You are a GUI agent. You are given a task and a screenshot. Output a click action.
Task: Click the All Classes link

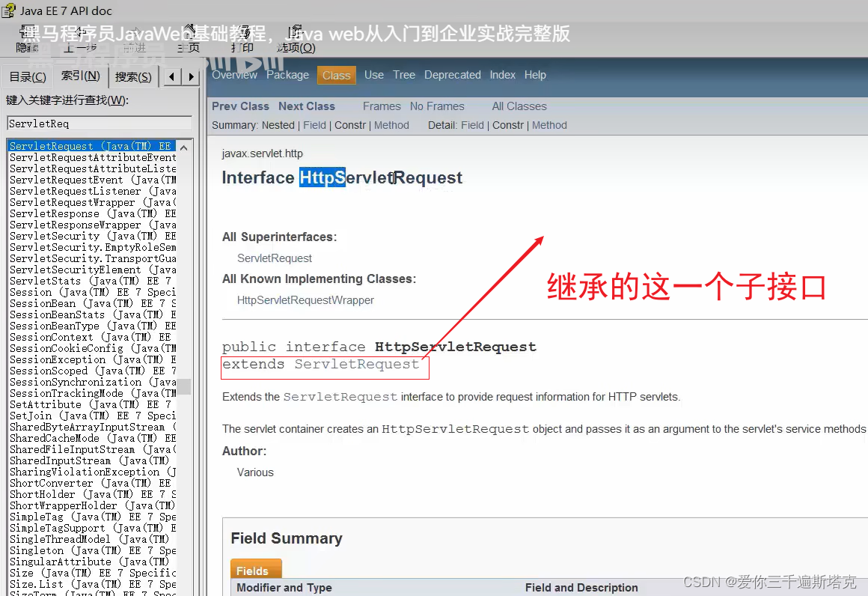(519, 106)
